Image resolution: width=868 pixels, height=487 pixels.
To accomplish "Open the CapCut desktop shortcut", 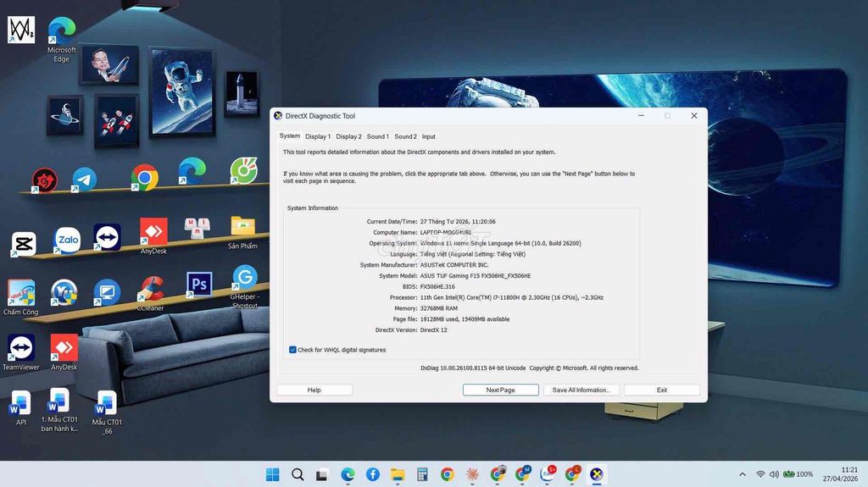I will click(23, 244).
